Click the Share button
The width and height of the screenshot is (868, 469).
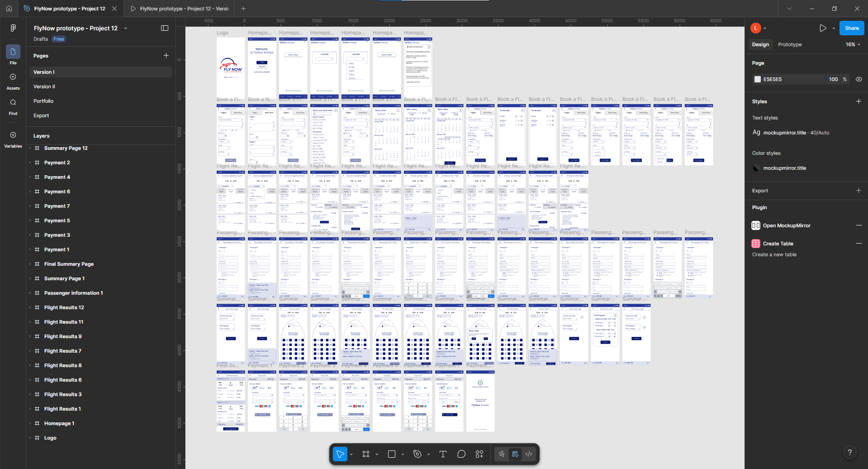(852, 28)
